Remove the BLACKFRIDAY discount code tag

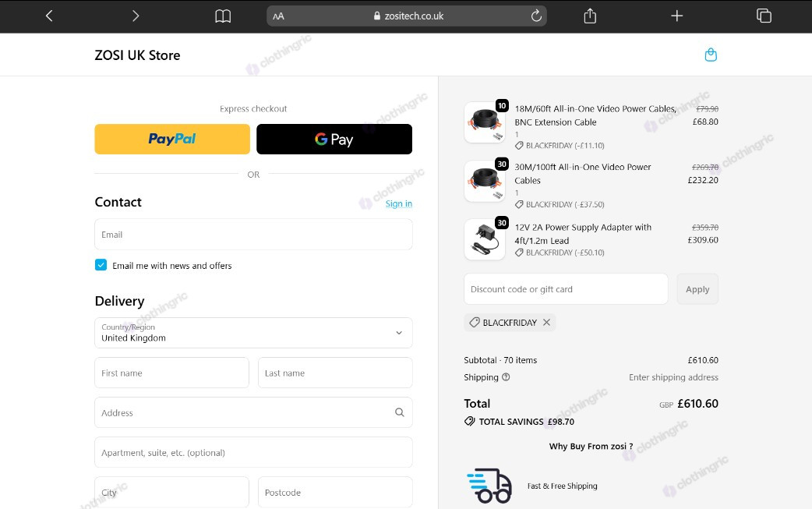click(546, 322)
